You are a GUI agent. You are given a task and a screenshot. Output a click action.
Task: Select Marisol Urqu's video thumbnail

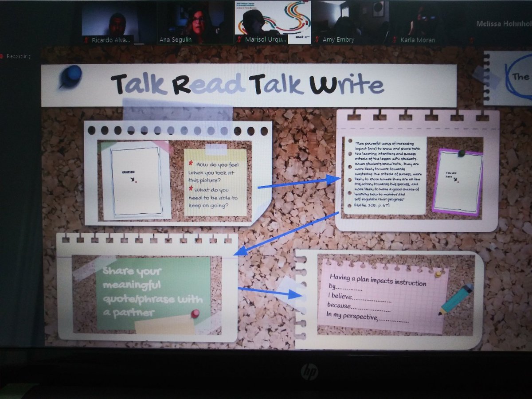(x=272, y=23)
